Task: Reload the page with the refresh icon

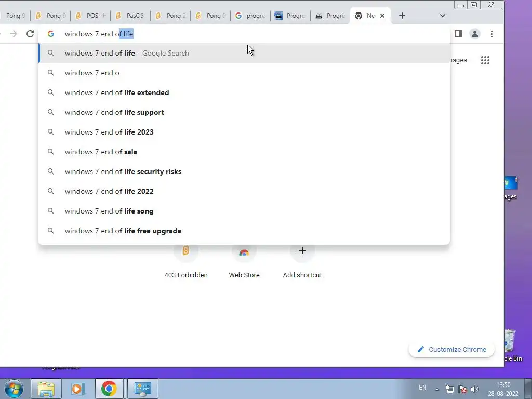Action: (30, 34)
